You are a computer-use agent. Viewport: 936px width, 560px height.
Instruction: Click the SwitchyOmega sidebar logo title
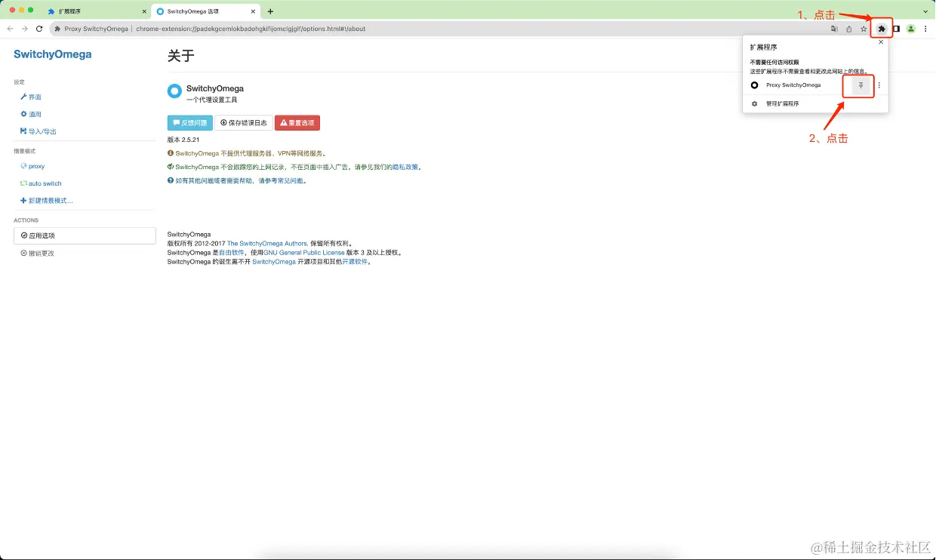(x=52, y=54)
